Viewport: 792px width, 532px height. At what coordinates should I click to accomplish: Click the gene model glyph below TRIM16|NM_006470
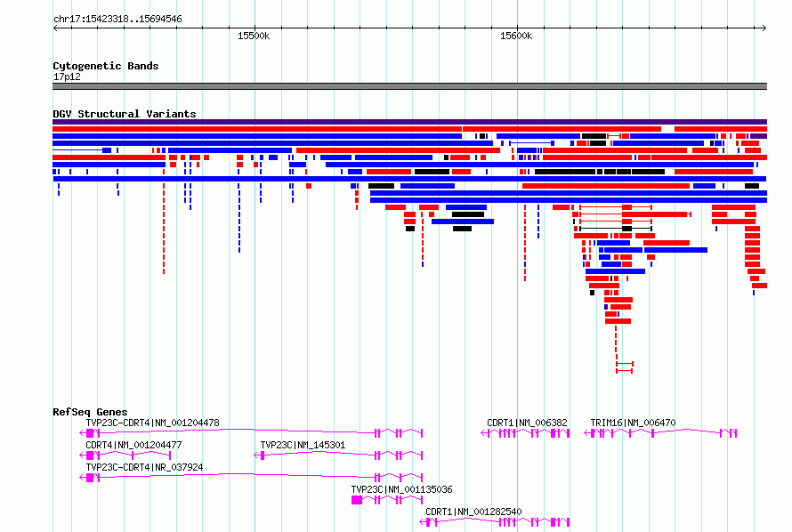[x=660, y=433]
